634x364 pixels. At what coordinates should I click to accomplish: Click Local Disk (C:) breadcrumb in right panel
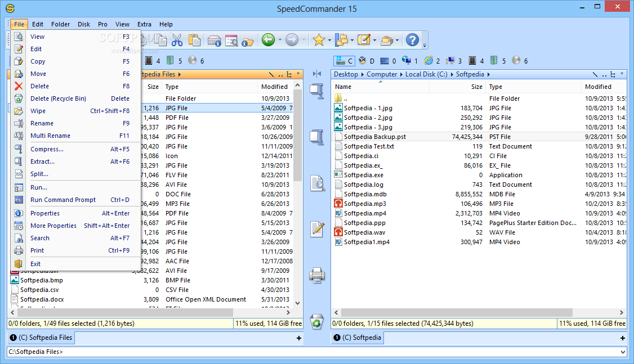[426, 74]
